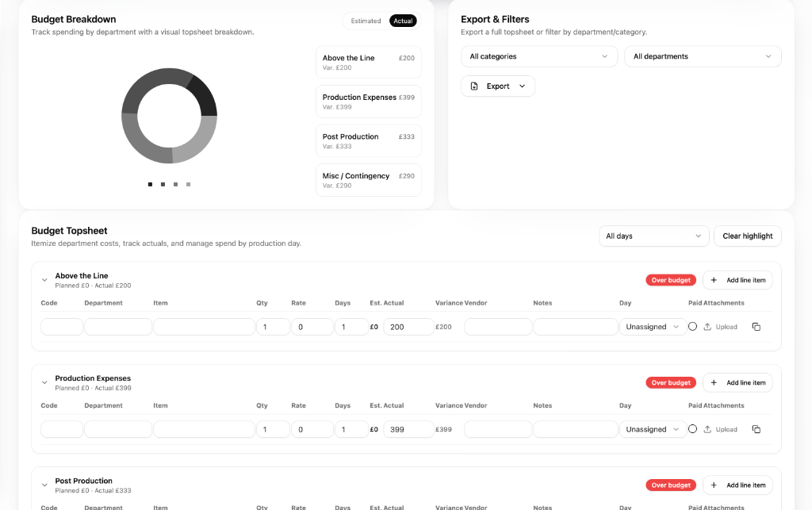Click the Rate field in Above the Line row

[x=312, y=327]
